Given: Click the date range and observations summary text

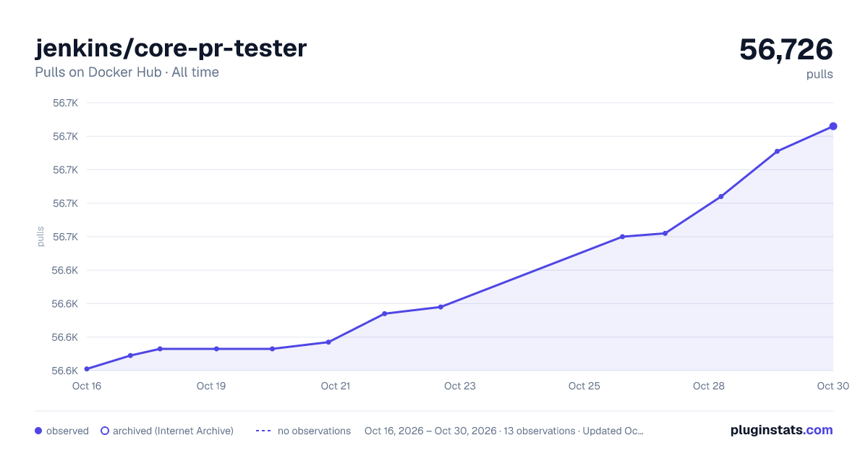Looking at the screenshot, I should point(503,431).
